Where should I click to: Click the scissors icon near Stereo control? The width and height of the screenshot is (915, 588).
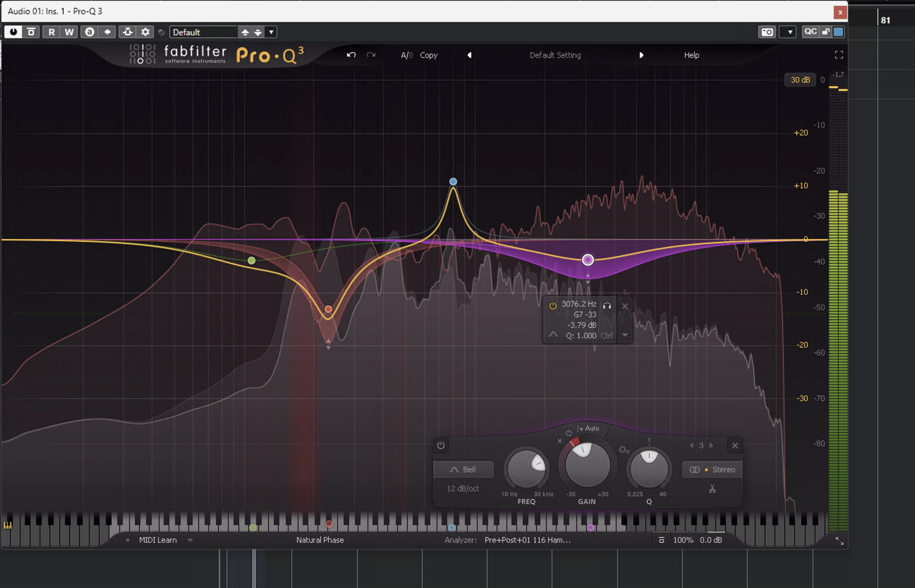[712, 489]
